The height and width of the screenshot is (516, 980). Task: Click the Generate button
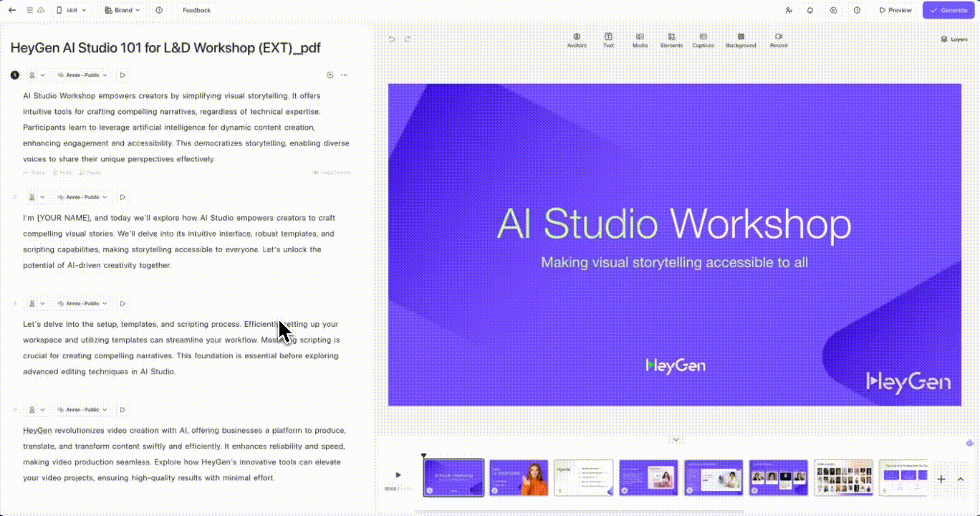click(948, 10)
